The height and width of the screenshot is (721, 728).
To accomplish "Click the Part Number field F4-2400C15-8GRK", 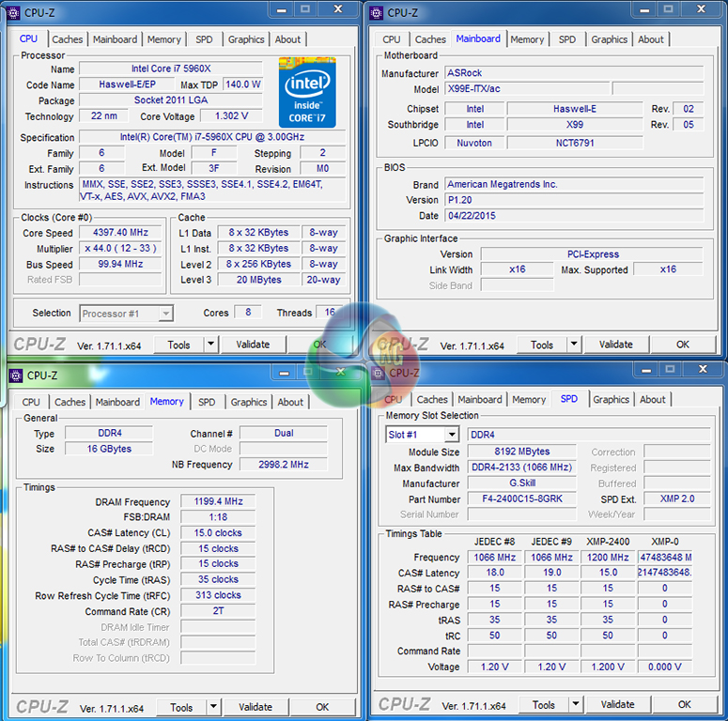I will 521,499.
